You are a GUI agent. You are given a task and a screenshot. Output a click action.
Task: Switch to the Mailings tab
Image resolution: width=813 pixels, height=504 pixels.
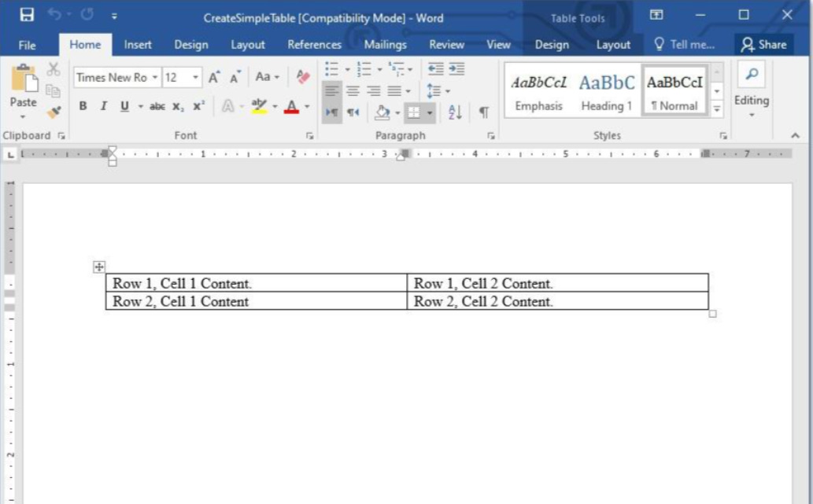pyautogui.click(x=385, y=45)
